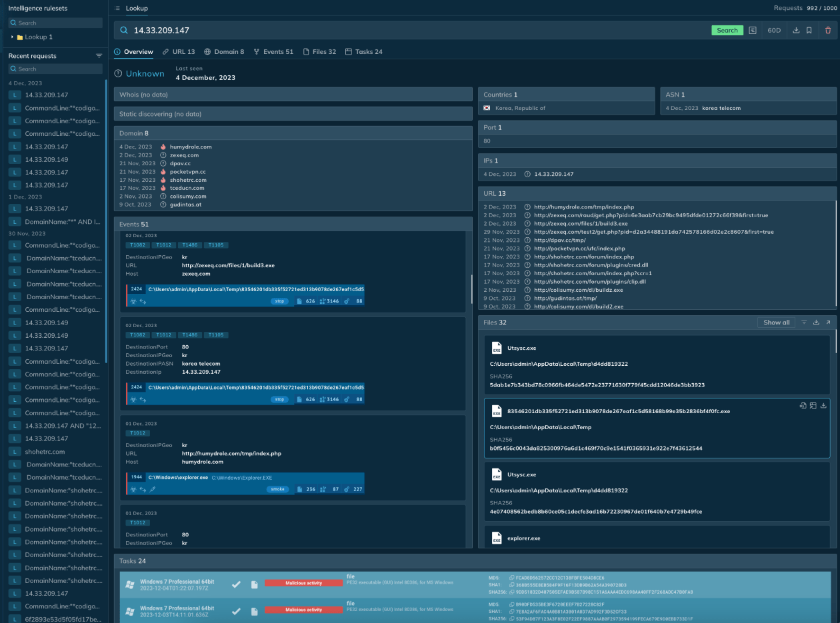Open the shohetrc.com recent request

point(45,452)
